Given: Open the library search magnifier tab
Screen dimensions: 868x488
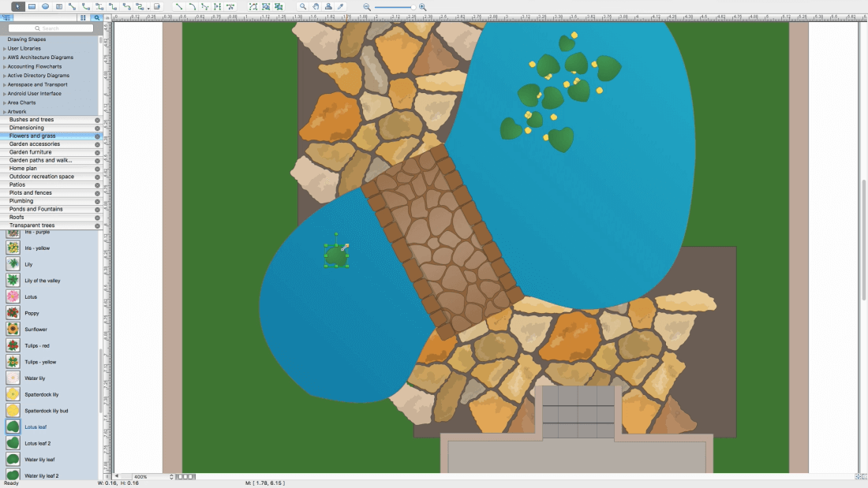Looking at the screenshot, I should point(97,17).
